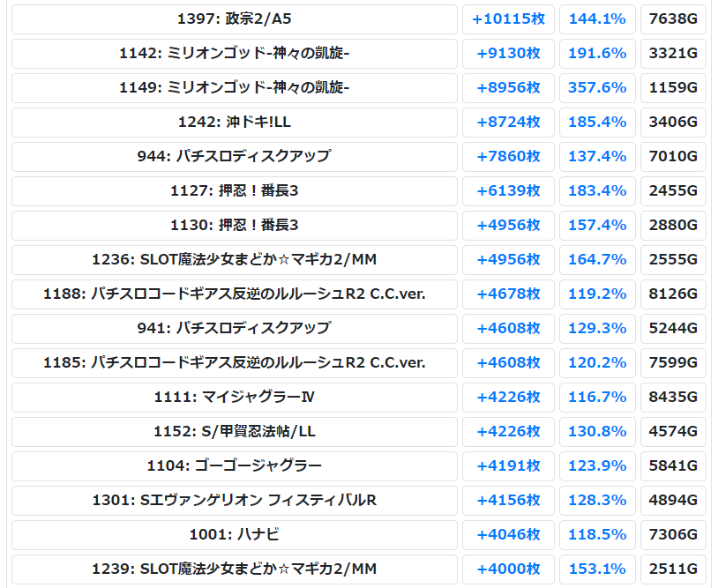
Task: Click the 157.4% rate
Action: 597,226
